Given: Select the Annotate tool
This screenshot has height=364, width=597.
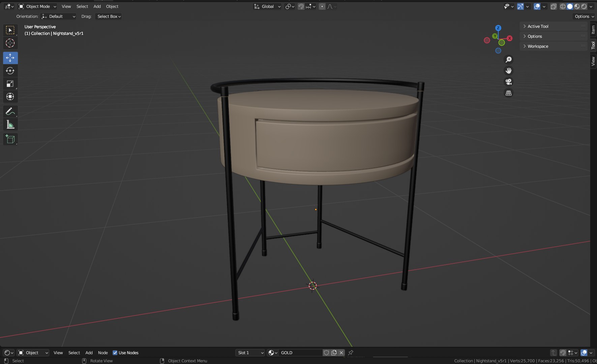Looking at the screenshot, I should (10, 112).
